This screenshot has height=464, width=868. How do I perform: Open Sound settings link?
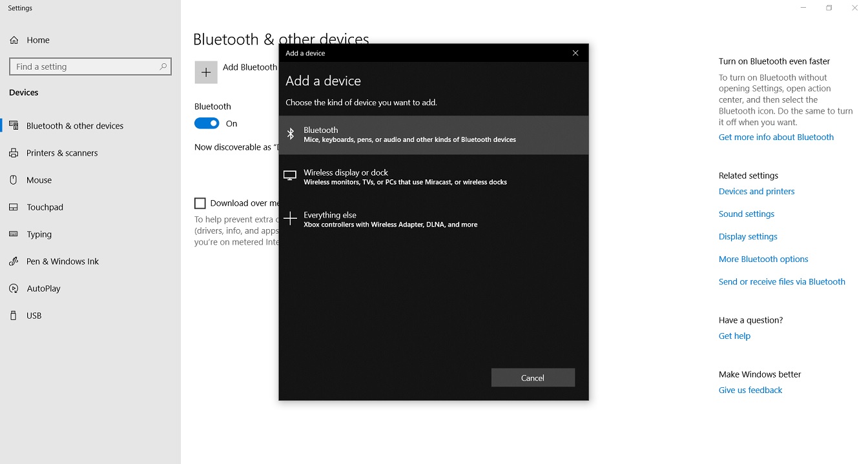coord(747,214)
